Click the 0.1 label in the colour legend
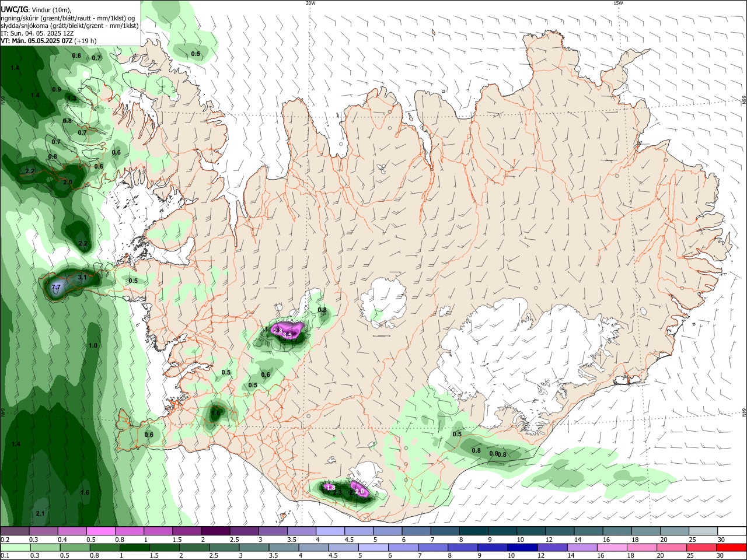Viewport: 747px width, 560px height. coord(5,556)
